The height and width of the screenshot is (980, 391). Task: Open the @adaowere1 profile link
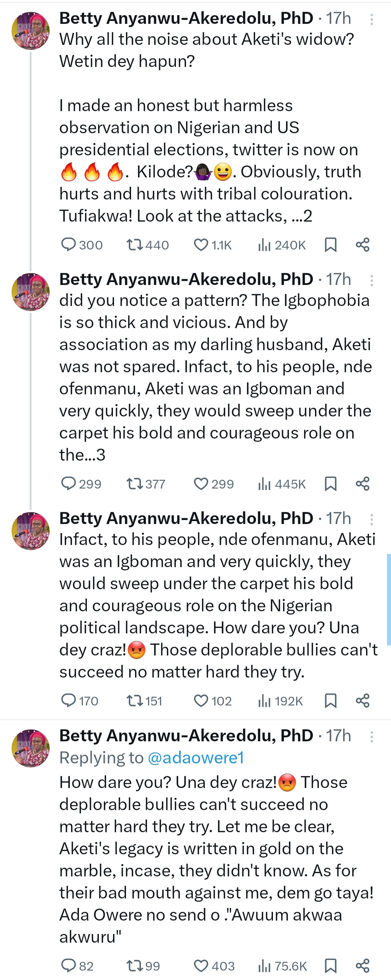195,757
